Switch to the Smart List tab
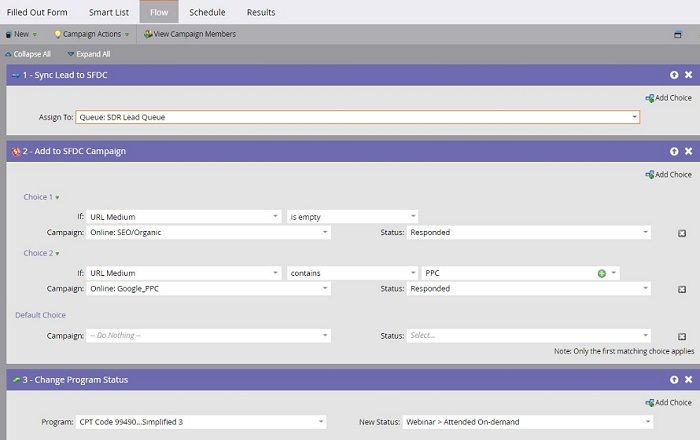This screenshot has width=700, height=440. click(108, 12)
